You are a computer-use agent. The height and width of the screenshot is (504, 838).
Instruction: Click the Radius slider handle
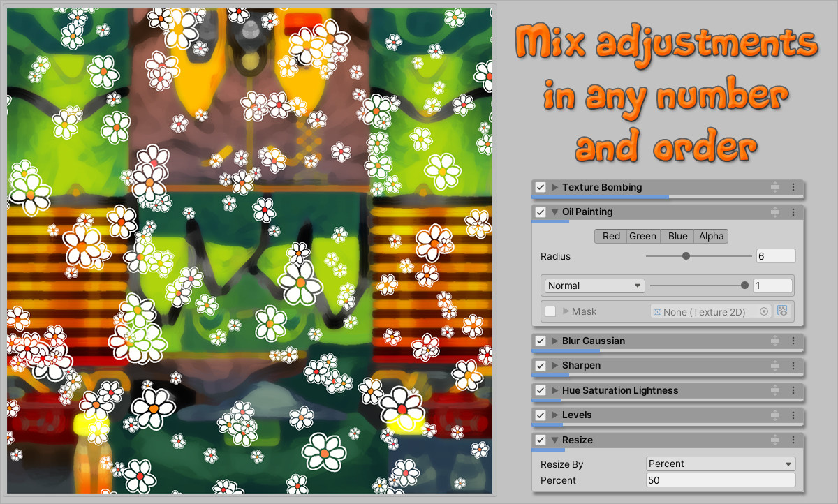(686, 256)
